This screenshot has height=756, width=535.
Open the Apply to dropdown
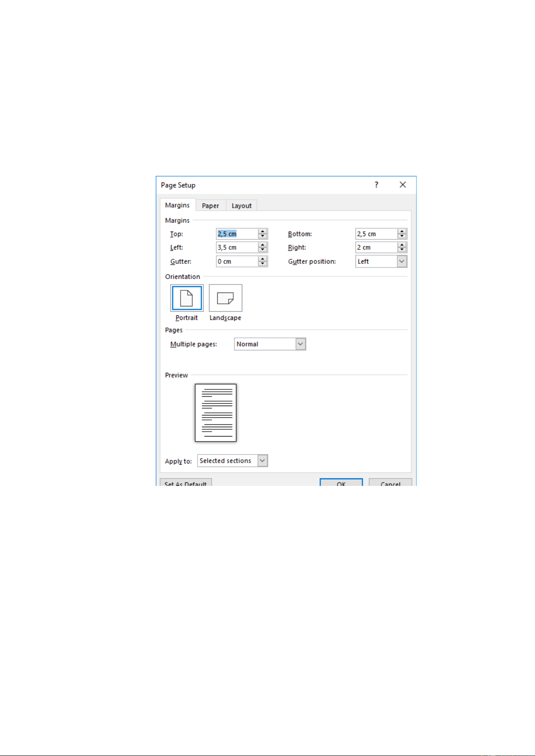[263, 461]
